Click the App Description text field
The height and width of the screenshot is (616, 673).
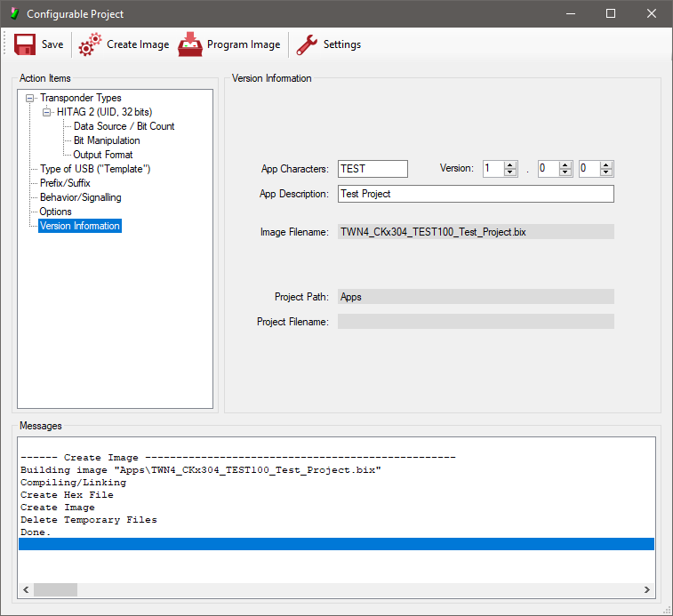point(476,194)
